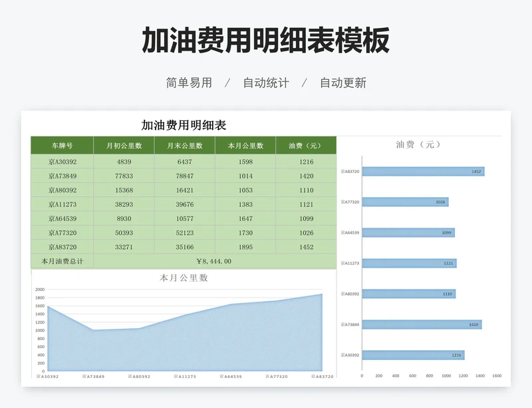Click fuel cost cell 1099 in table
The image size is (532, 408).
(x=306, y=219)
